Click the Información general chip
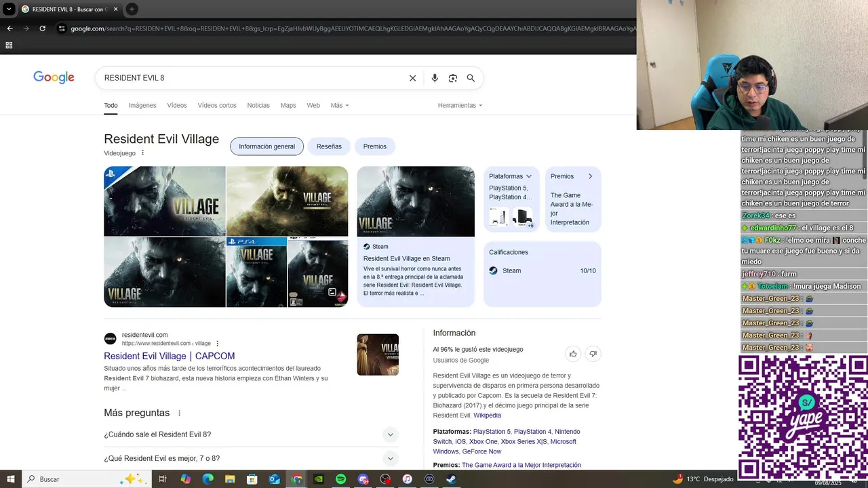This screenshot has width=868, height=488. tap(267, 146)
